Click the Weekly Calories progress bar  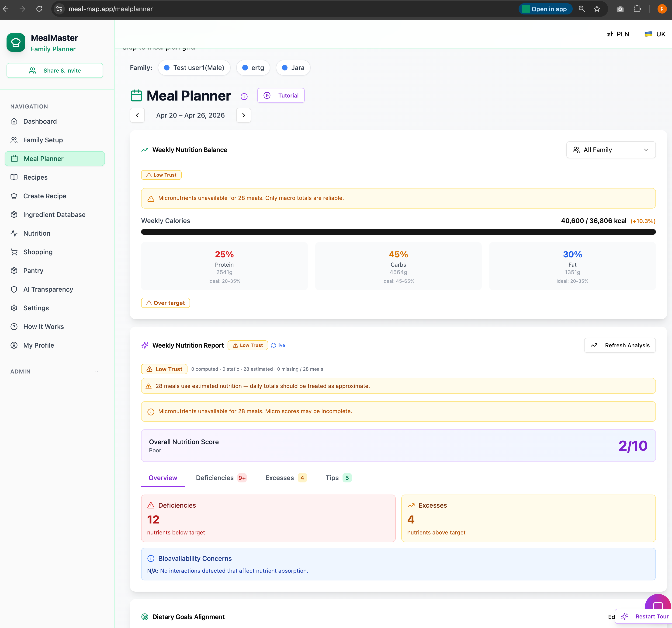coord(398,232)
